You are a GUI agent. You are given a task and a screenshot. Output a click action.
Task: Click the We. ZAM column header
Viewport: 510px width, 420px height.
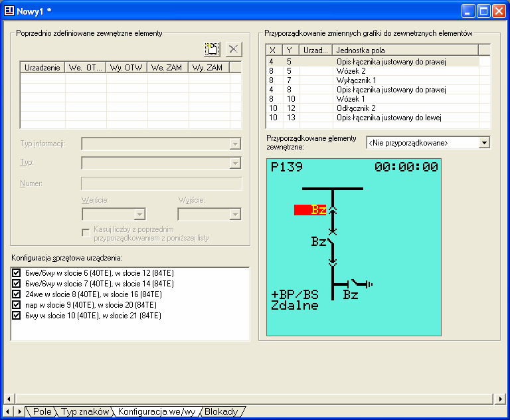click(167, 67)
